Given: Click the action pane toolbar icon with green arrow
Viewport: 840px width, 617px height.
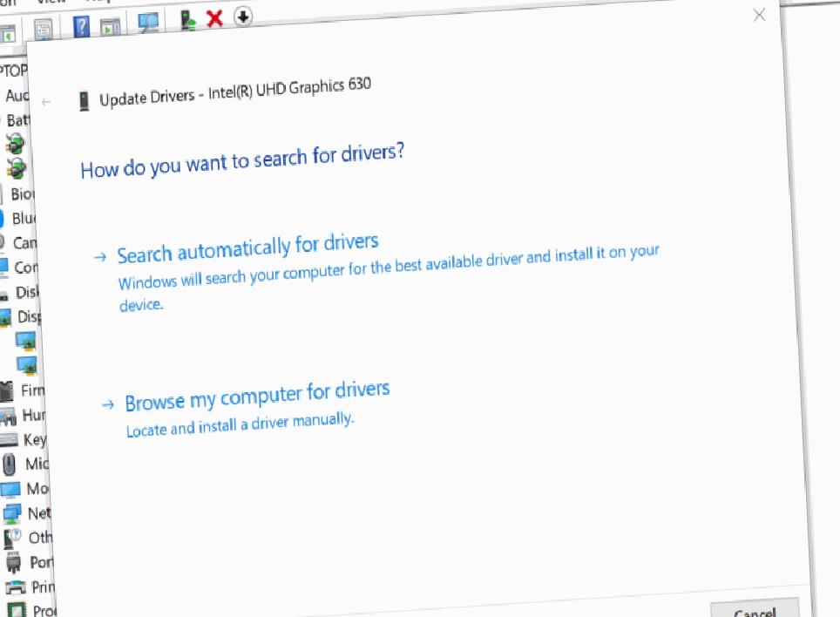Looking at the screenshot, I should pos(111,27).
